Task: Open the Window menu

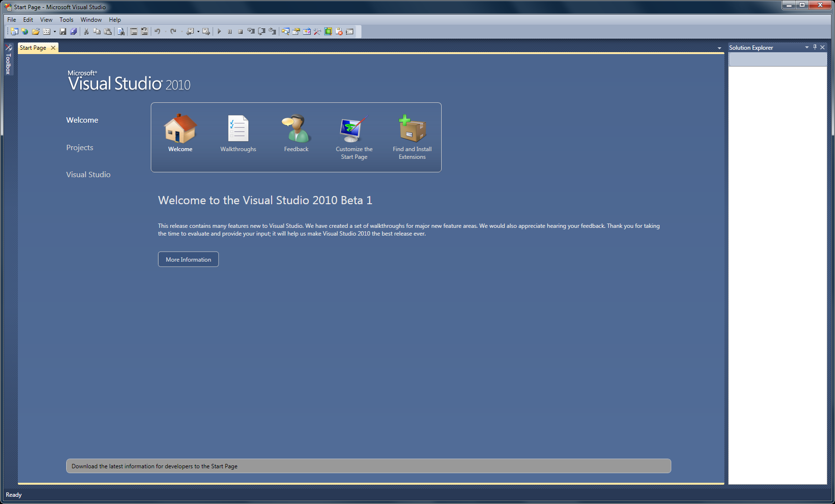Action: point(91,20)
